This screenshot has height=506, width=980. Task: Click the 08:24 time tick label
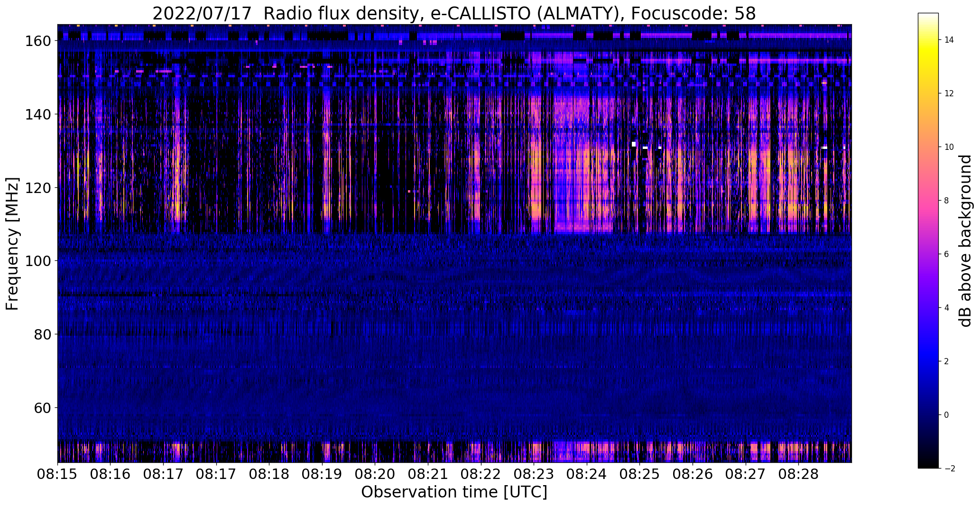pos(587,475)
